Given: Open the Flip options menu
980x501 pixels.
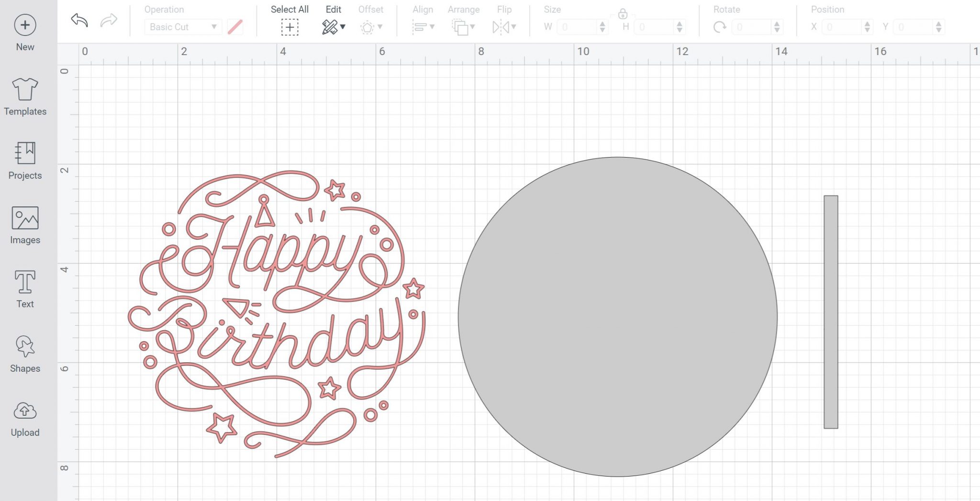Looking at the screenshot, I should click(504, 27).
